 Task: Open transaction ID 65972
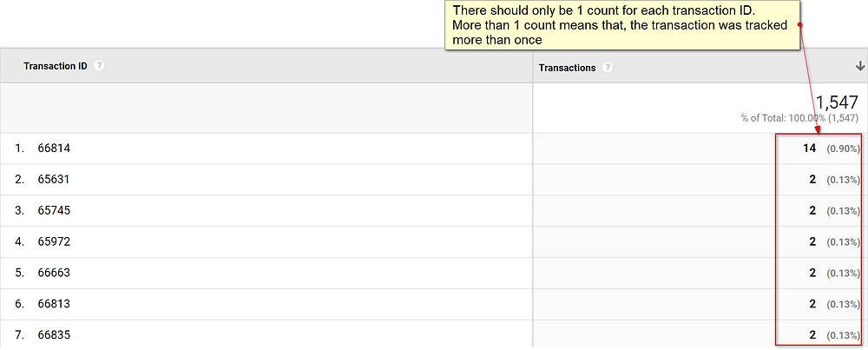point(54,241)
